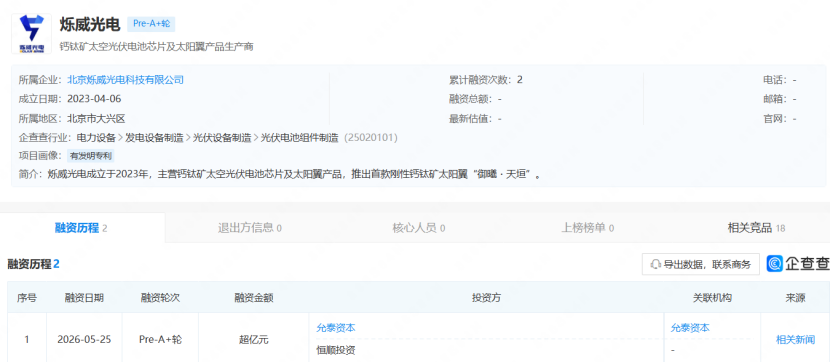831x362 pixels.
Task: Open 相关新闻 source link
Action: (795, 339)
